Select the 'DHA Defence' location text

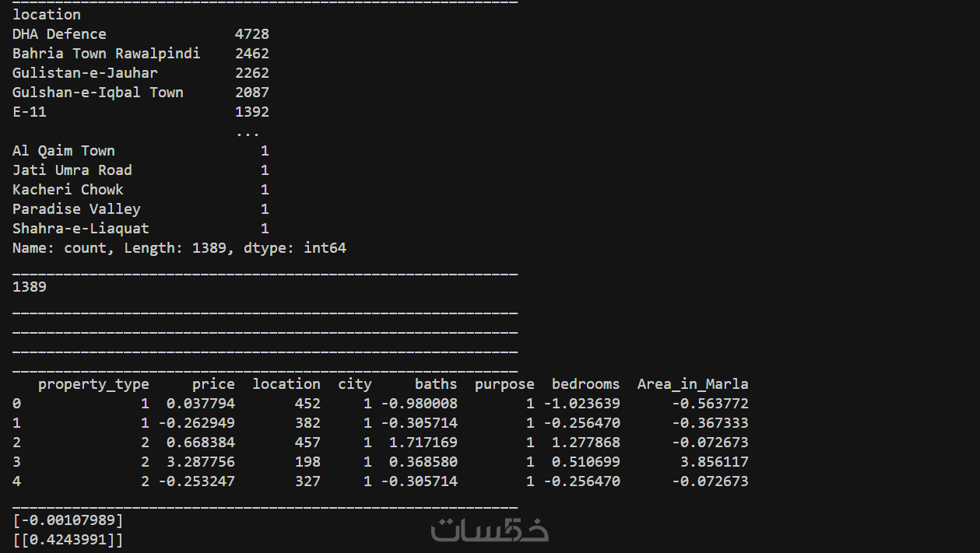click(x=59, y=34)
